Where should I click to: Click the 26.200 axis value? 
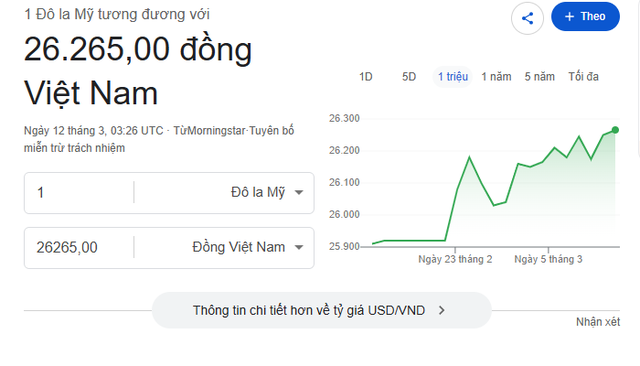344,151
